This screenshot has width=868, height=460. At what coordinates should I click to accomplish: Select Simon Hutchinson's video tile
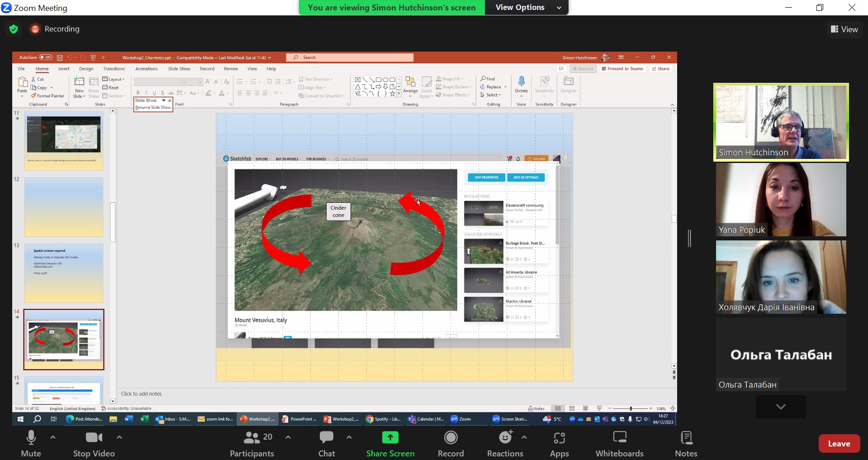tap(781, 122)
